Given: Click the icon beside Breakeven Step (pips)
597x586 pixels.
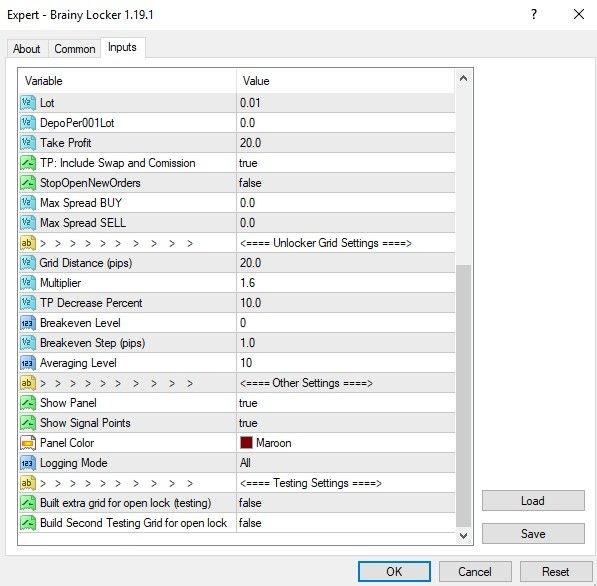Looking at the screenshot, I should tap(28, 343).
